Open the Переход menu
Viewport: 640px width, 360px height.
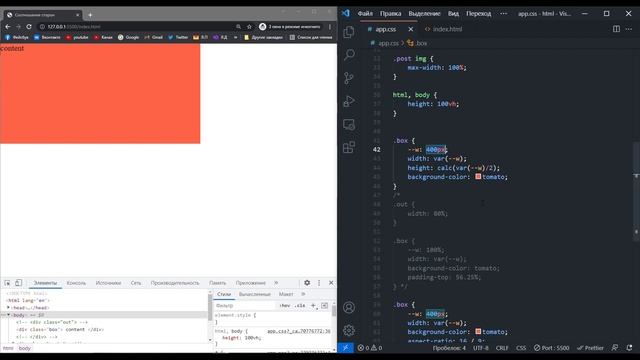(x=479, y=13)
